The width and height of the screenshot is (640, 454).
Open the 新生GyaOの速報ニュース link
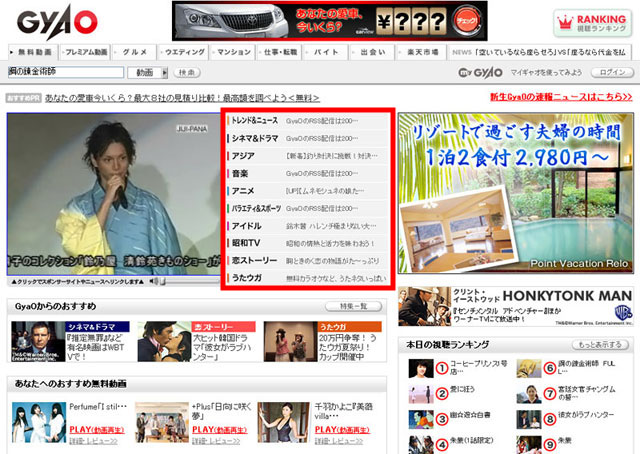click(561, 97)
